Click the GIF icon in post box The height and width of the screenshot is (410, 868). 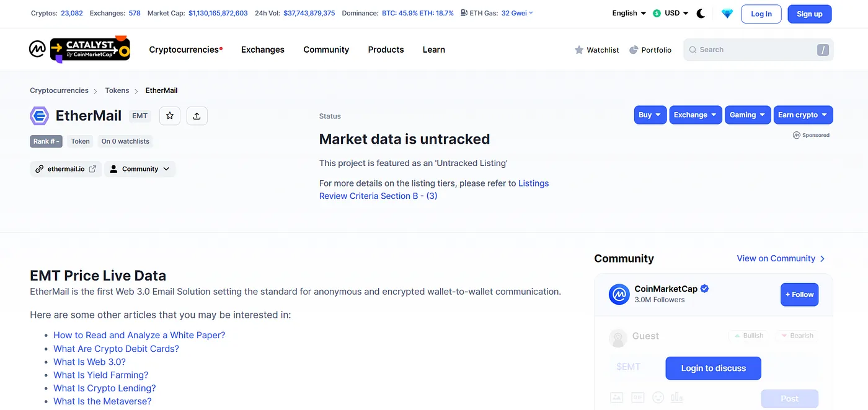(x=637, y=397)
